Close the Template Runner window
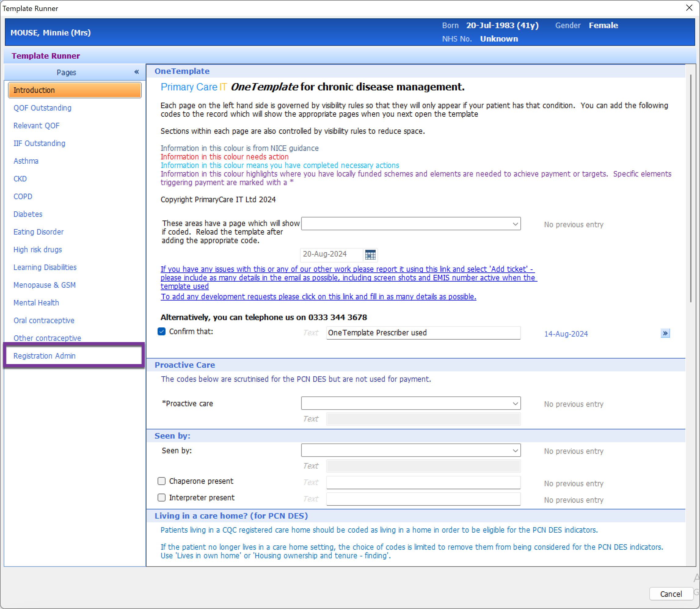700x609 pixels. point(689,8)
